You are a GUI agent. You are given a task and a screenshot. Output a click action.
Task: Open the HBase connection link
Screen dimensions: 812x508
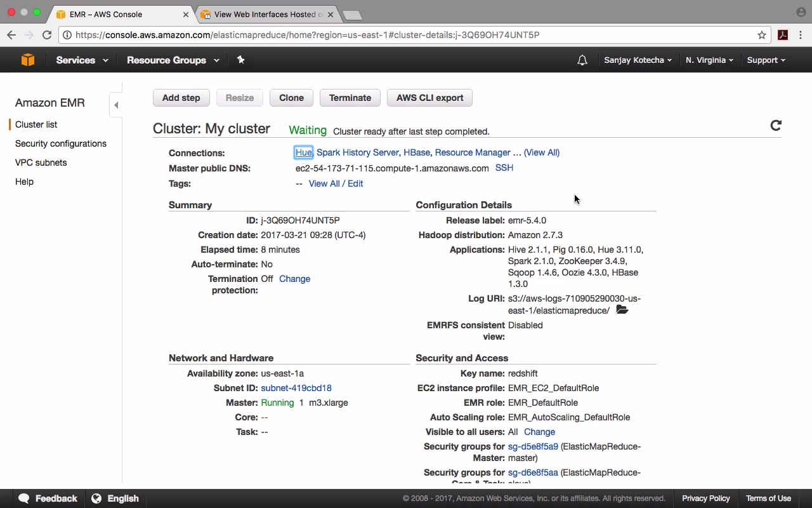click(x=417, y=152)
